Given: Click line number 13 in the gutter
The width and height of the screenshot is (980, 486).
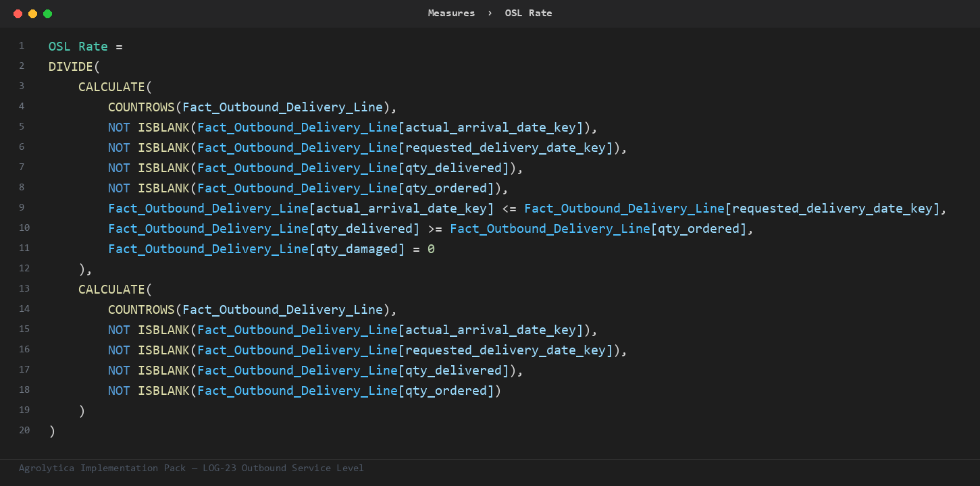Looking at the screenshot, I should pyautogui.click(x=24, y=288).
